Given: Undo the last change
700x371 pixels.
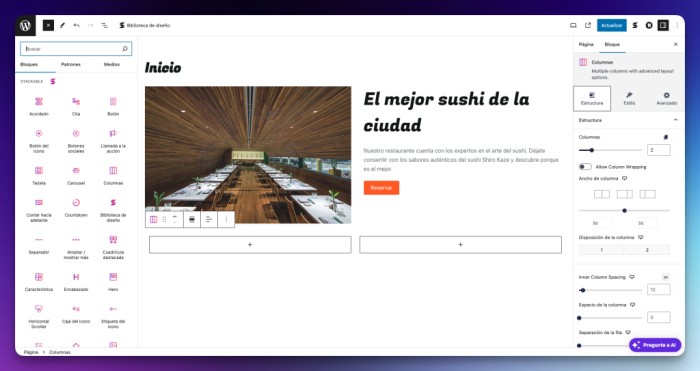Looking at the screenshot, I should pos(76,25).
